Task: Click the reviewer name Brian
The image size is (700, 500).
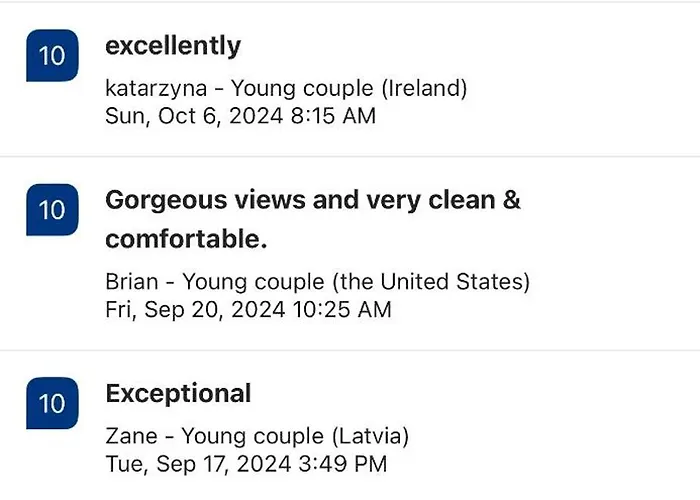Action: pyautogui.click(x=130, y=281)
